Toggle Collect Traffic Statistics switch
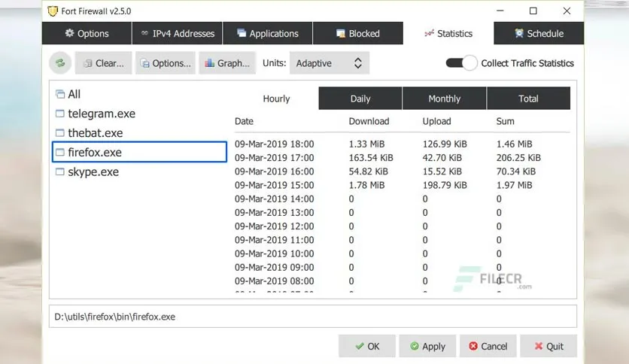 tap(461, 63)
